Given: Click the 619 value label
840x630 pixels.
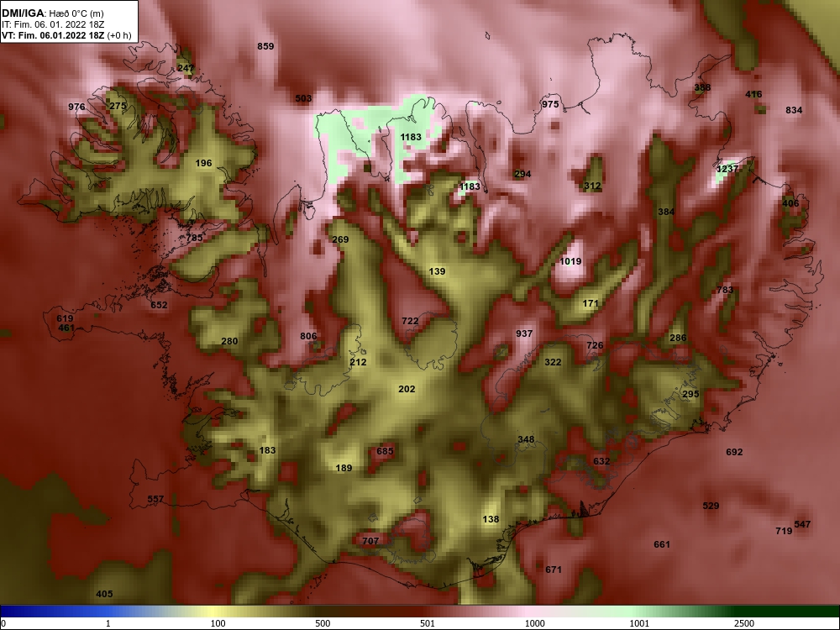Looking at the screenshot, I should [65, 318].
